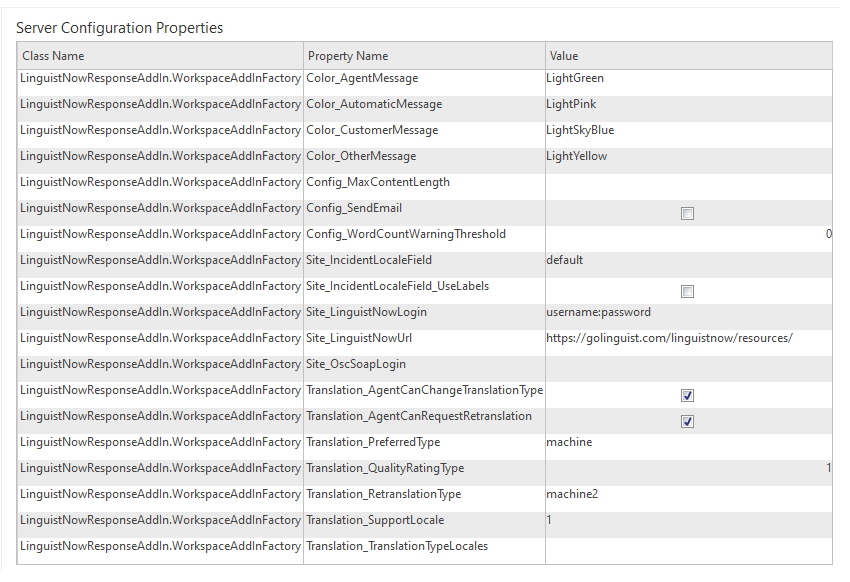The width and height of the screenshot is (850, 582).
Task: Sort by the Property Name column header
Action: (424, 56)
